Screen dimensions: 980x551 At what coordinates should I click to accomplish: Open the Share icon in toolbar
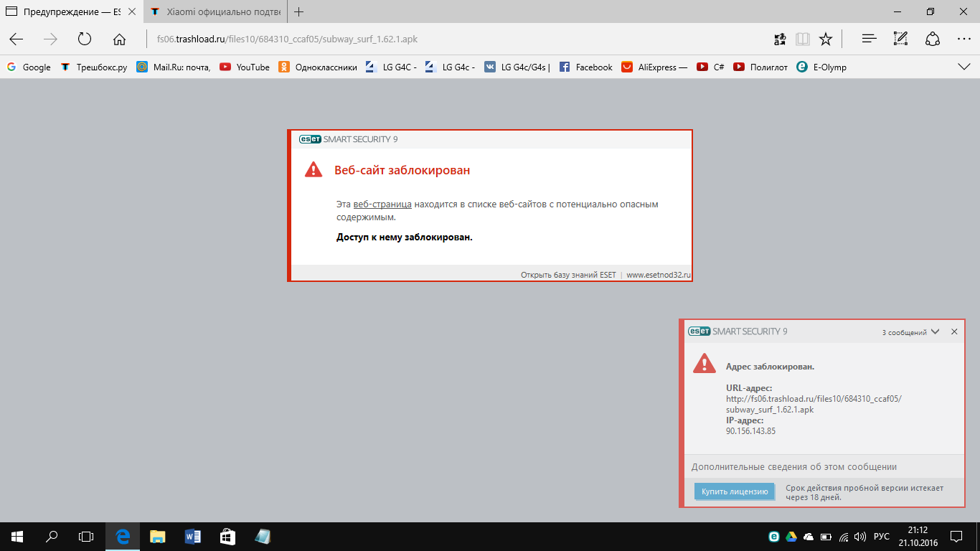(933, 39)
